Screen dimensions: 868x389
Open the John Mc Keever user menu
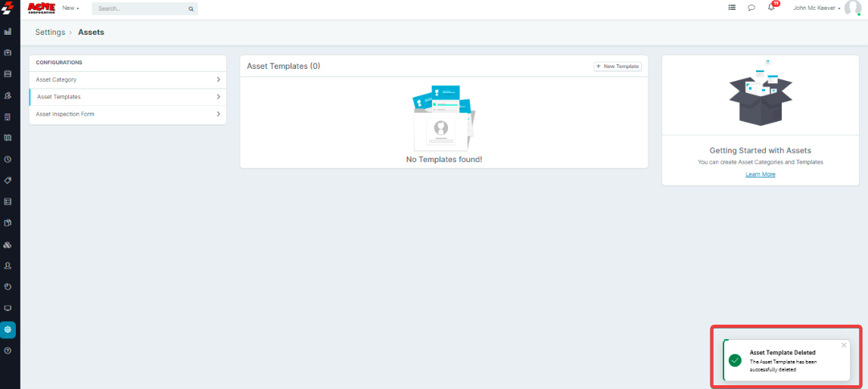click(x=817, y=8)
